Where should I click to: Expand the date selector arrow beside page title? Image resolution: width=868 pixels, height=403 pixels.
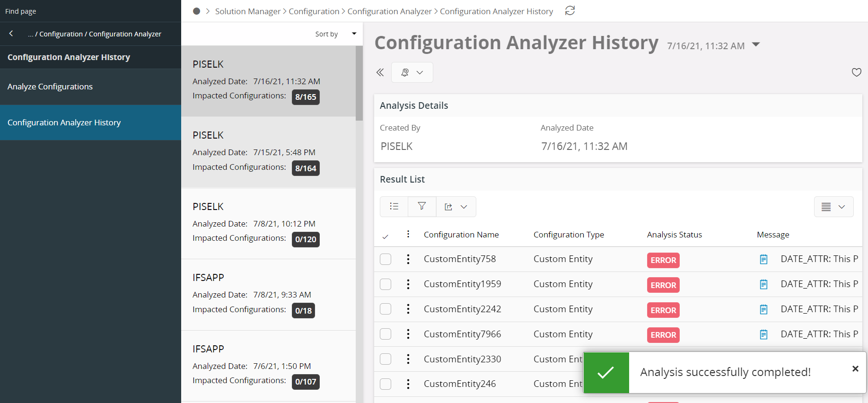[x=756, y=44]
